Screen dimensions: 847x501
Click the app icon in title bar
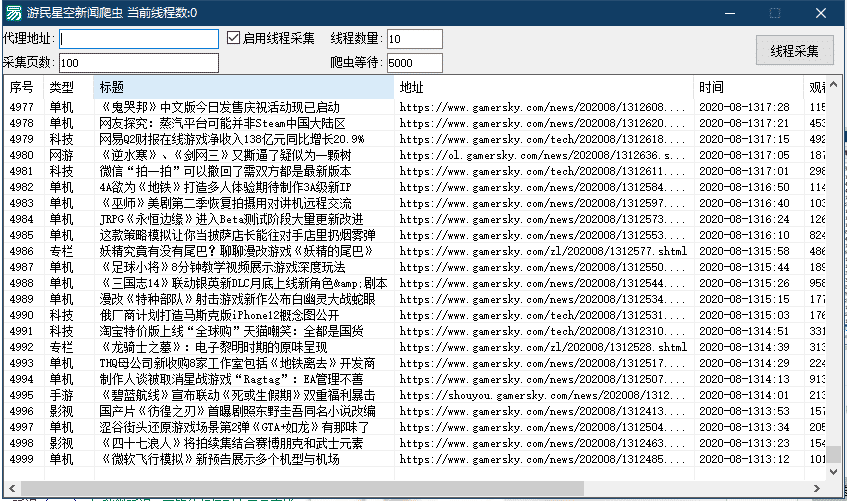tap(14, 12)
